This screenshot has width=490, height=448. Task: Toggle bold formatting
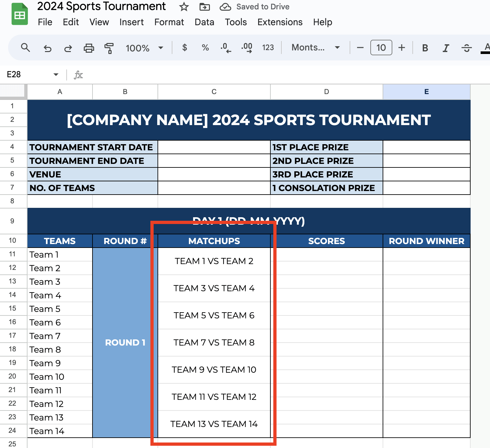425,48
